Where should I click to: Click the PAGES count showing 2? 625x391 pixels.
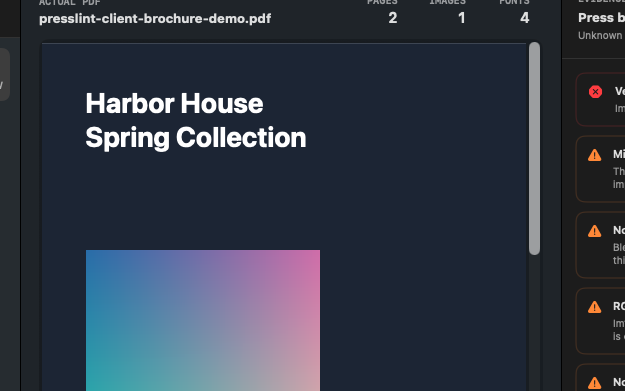point(393,18)
